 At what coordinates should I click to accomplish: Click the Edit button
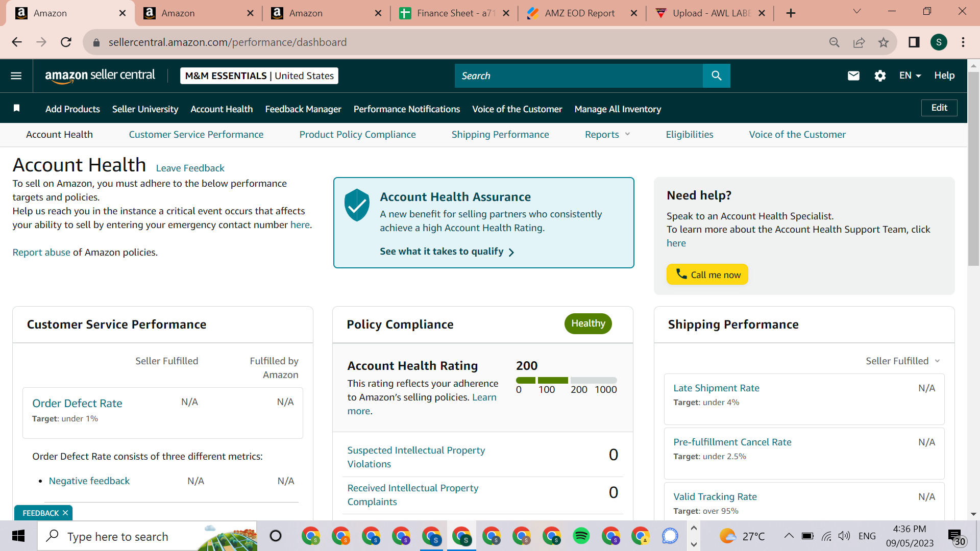(939, 108)
